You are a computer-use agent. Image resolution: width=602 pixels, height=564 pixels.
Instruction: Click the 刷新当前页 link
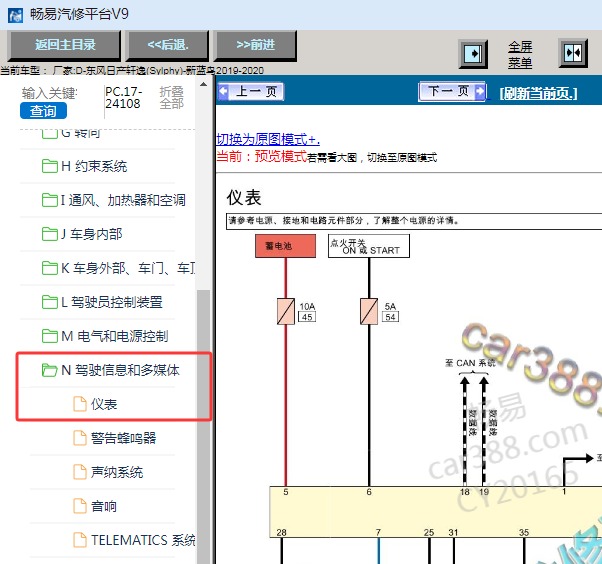[x=538, y=93]
